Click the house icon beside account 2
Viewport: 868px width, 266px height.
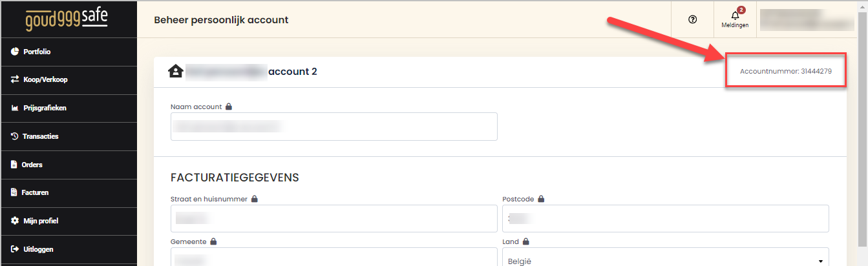click(x=175, y=71)
